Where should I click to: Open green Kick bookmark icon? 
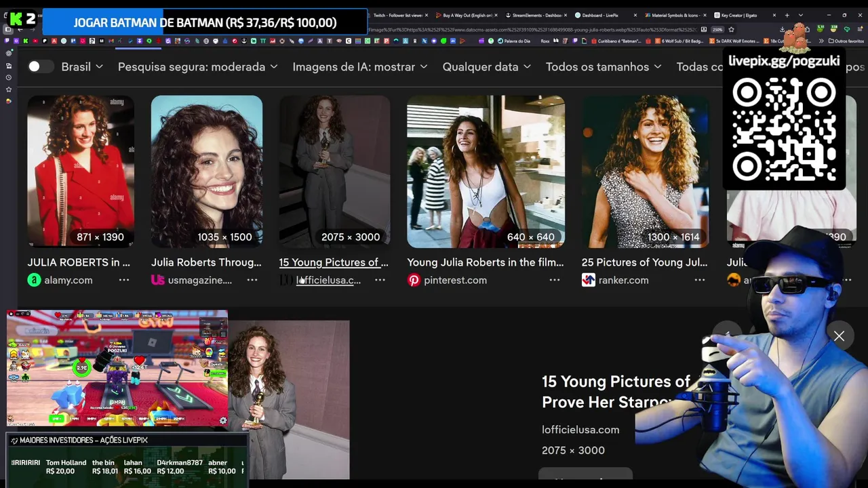[x=25, y=41]
